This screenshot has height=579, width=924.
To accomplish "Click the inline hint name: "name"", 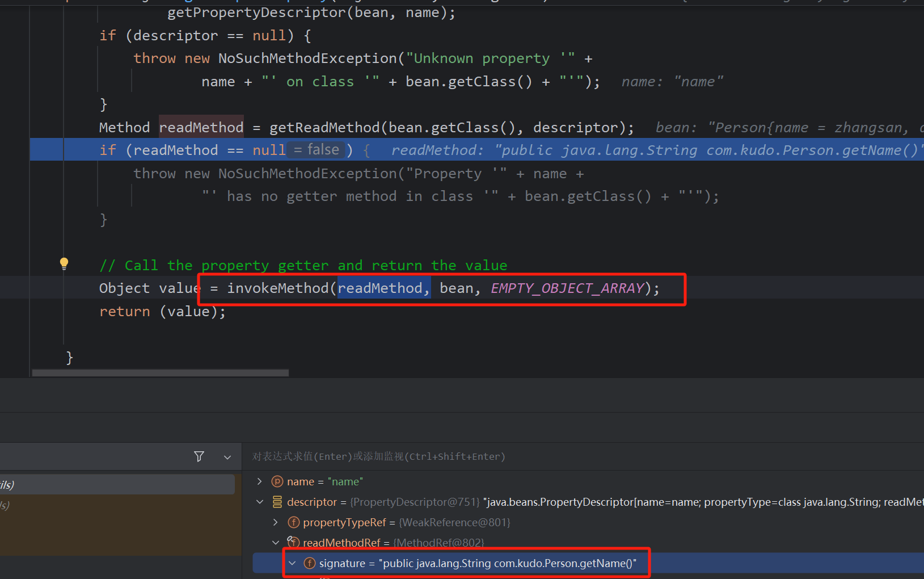I will (x=672, y=82).
